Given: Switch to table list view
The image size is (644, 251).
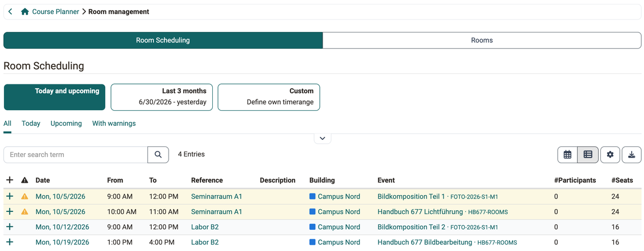Looking at the screenshot, I should pyautogui.click(x=588, y=155).
